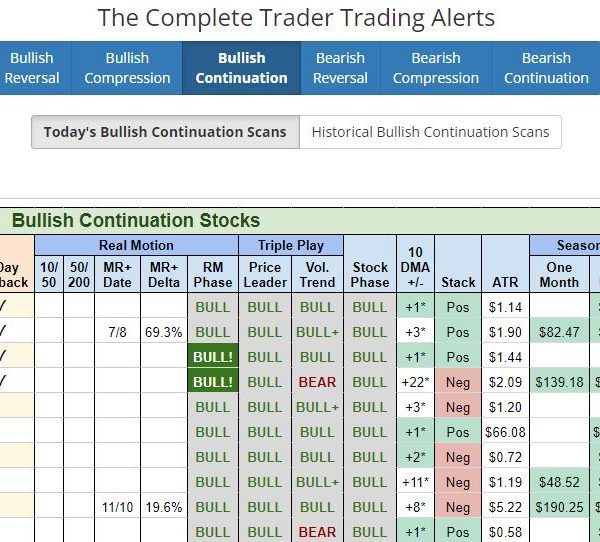Click the Price Leader column header
Image resolution: width=600 pixels, height=542 pixels.
tap(265, 274)
